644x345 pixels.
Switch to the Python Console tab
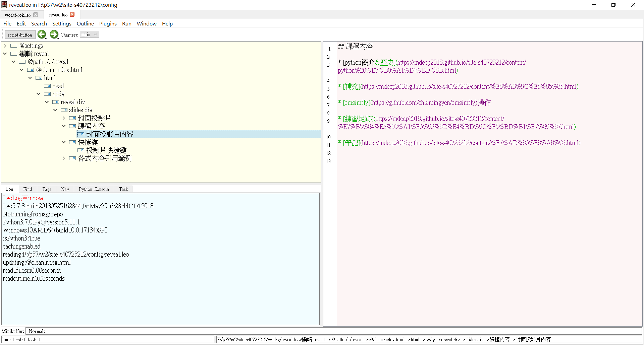click(x=94, y=189)
